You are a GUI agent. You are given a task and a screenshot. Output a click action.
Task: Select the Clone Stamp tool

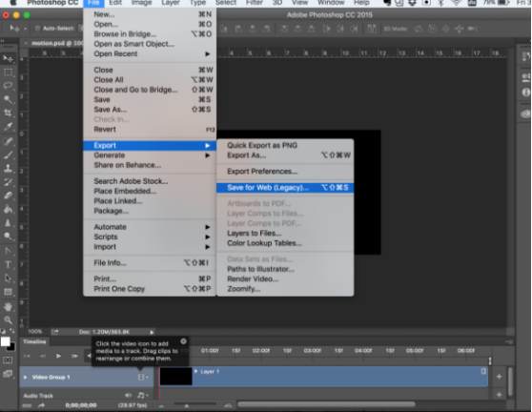[9, 169]
